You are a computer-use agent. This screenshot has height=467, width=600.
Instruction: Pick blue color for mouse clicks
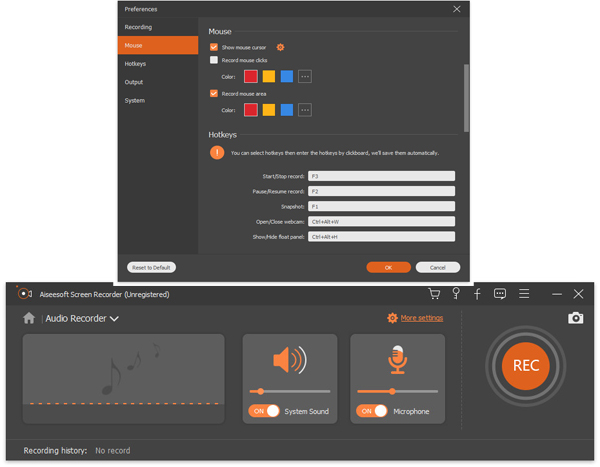(x=287, y=77)
